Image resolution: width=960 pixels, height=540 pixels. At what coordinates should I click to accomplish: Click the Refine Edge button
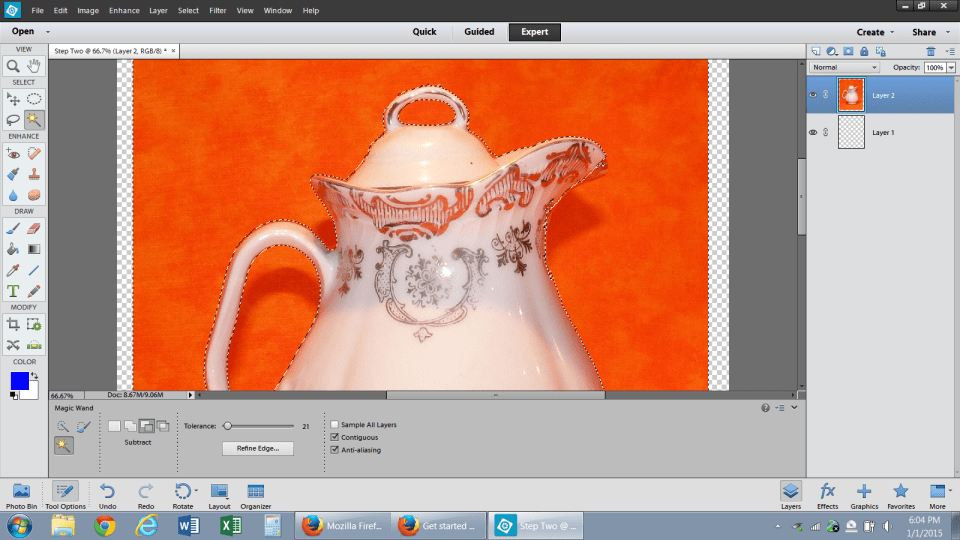258,449
